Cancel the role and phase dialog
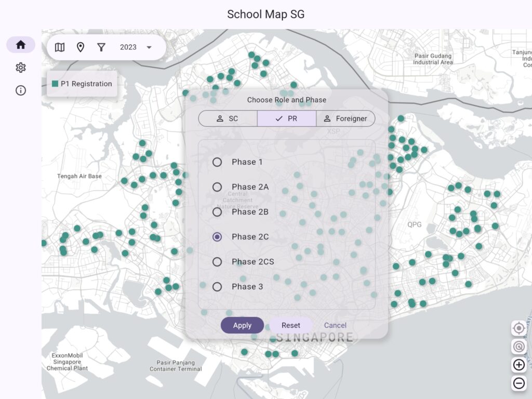Image resolution: width=532 pixels, height=399 pixels. (x=335, y=325)
